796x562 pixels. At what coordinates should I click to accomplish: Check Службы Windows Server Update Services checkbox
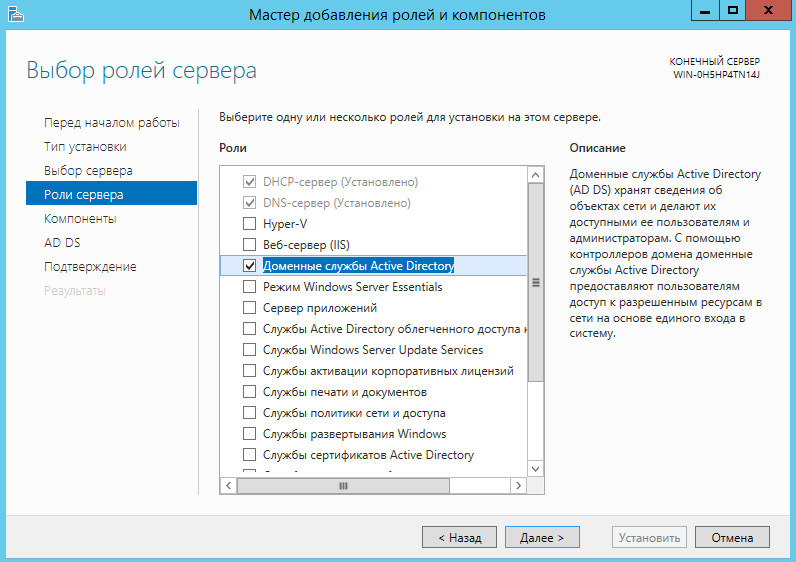pos(249,350)
